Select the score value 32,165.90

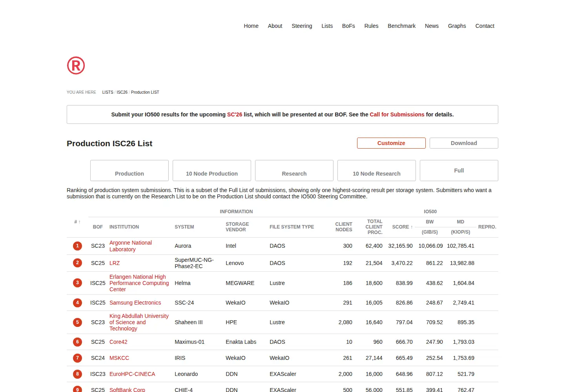point(400,246)
